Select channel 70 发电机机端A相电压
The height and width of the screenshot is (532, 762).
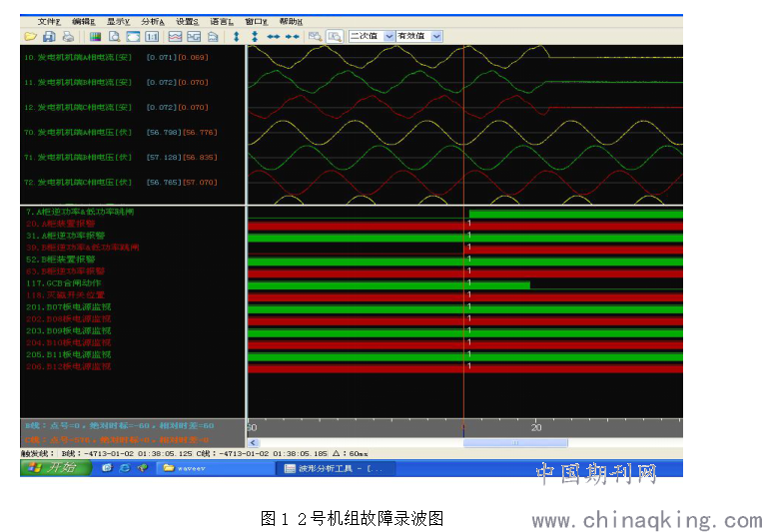(78, 132)
